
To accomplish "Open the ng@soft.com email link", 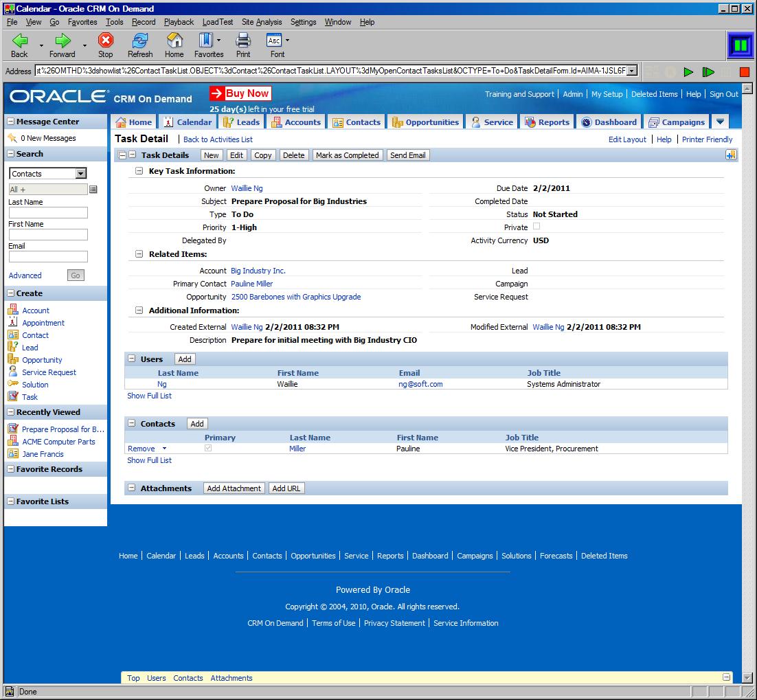I will [x=420, y=384].
